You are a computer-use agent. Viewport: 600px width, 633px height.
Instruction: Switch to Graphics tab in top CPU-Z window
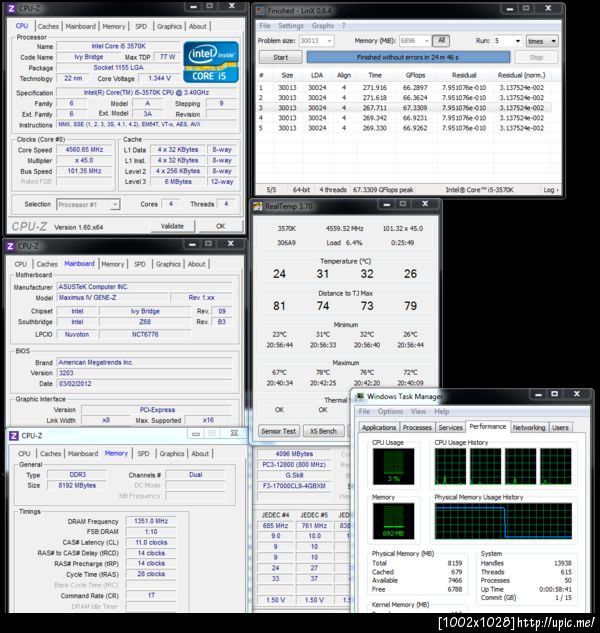pos(170,26)
